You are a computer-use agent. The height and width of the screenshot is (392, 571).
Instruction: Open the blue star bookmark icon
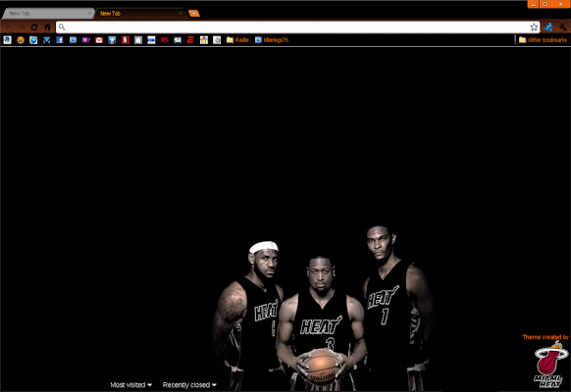112,40
